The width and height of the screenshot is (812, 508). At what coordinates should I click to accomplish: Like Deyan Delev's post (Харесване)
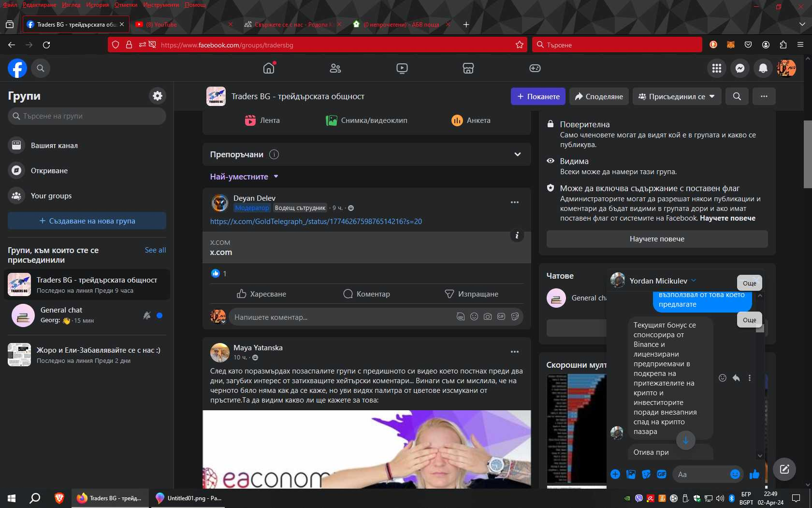point(261,294)
